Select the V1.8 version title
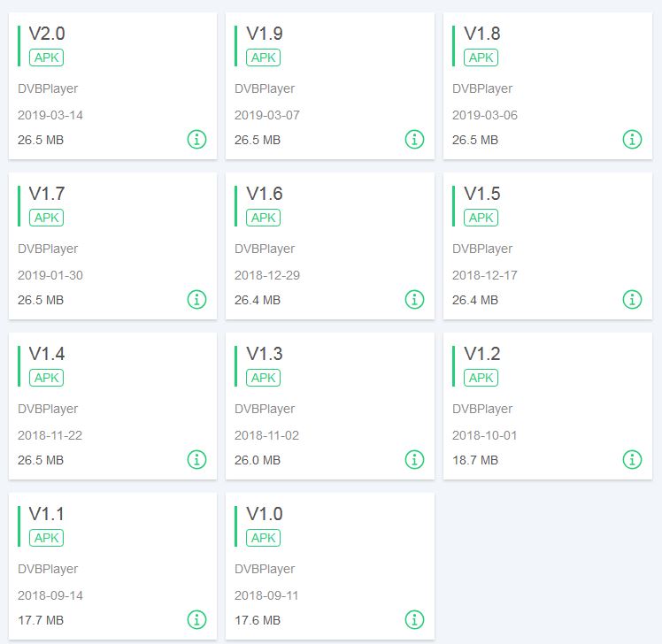This screenshot has height=644, width=662. (x=482, y=34)
